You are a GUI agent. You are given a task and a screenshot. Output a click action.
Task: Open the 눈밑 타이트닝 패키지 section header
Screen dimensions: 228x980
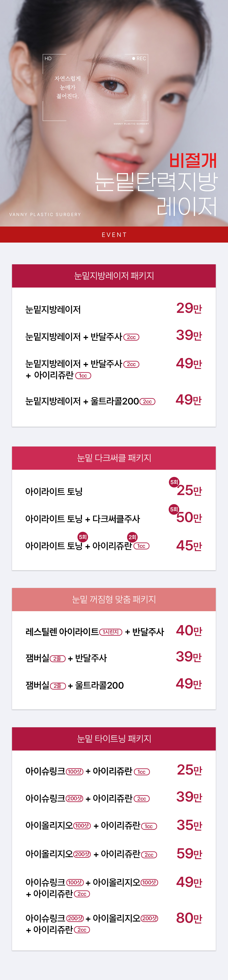coord(114,739)
